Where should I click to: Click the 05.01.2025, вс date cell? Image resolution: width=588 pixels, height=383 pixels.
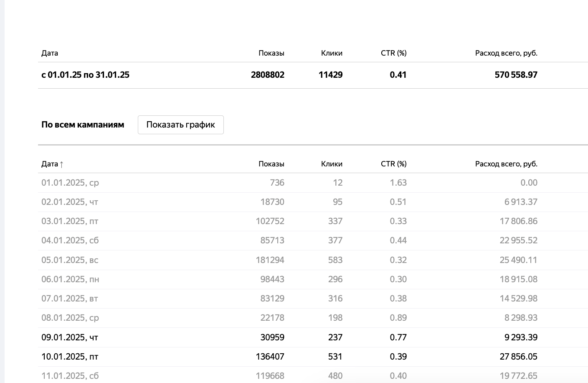click(70, 260)
